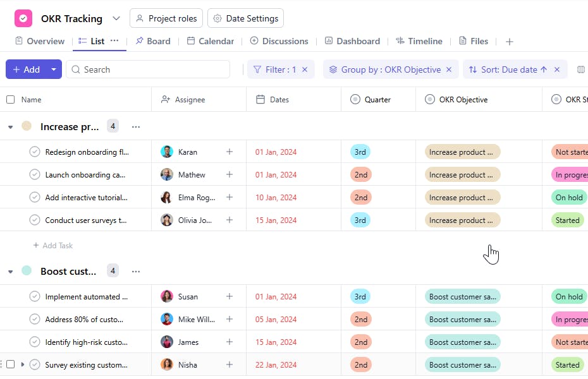This screenshot has width=588, height=379.
Task: Toggle the select-all checkbox beside Name header
Action: coord(10,99)
